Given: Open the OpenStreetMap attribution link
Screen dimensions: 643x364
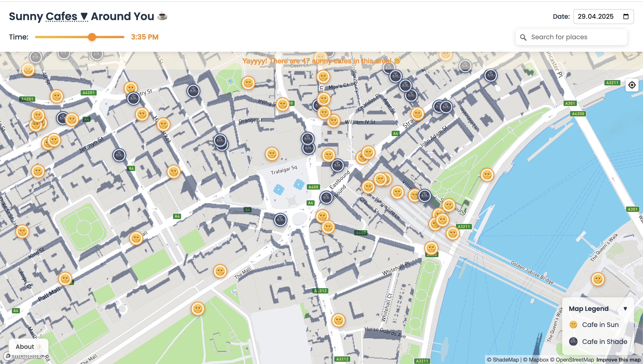Looking at the screenshot, I should pyautogui.click(x=572, y=360).
